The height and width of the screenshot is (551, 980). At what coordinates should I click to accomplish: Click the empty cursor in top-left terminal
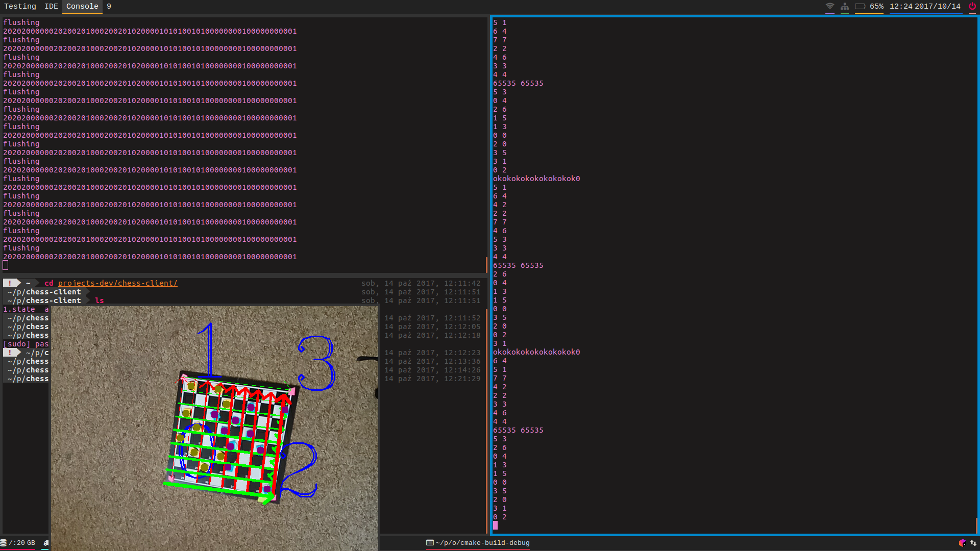pos(6,265)
